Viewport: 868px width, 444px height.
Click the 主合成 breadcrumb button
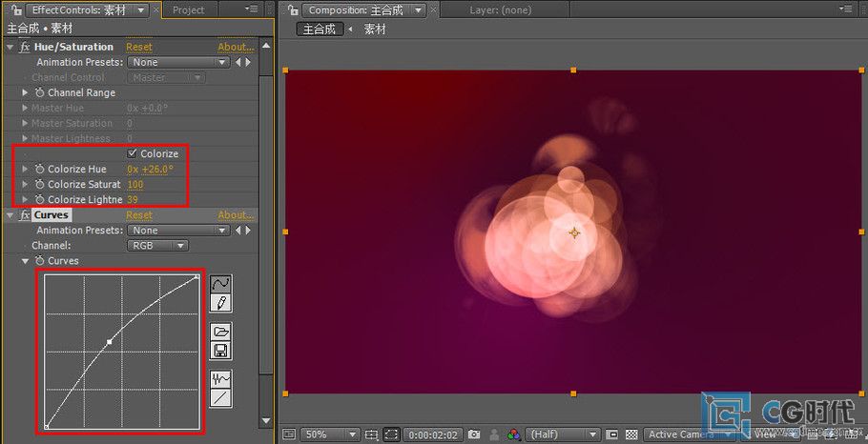pyautogui.click(x=320, y=30)
